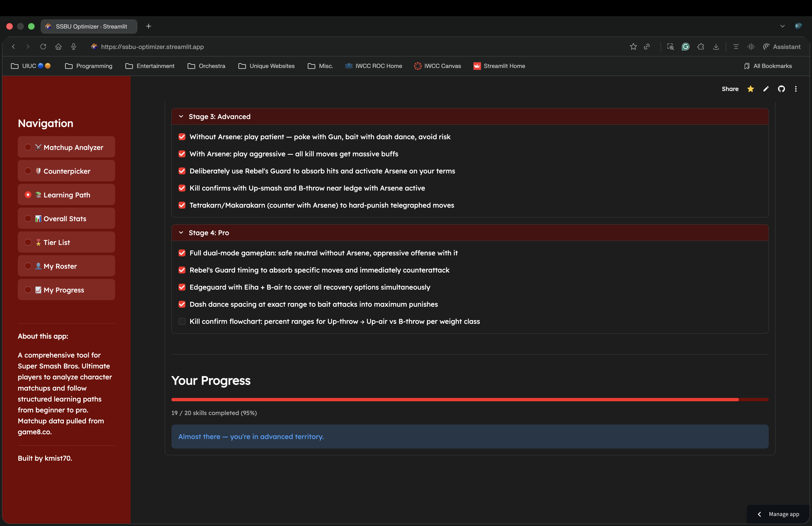The image size is (812, 526).
Task: Uncheck 'Dash dance spacing' skill checkbox
Action: point(182,304)
